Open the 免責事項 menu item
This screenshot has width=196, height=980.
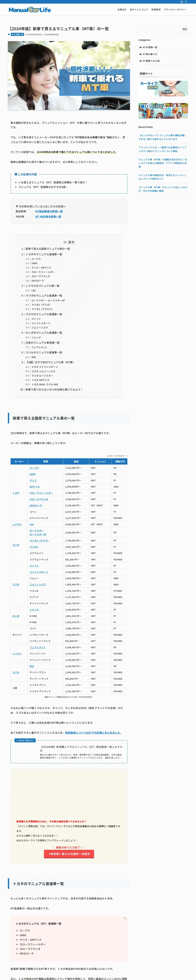pos(156,9)
